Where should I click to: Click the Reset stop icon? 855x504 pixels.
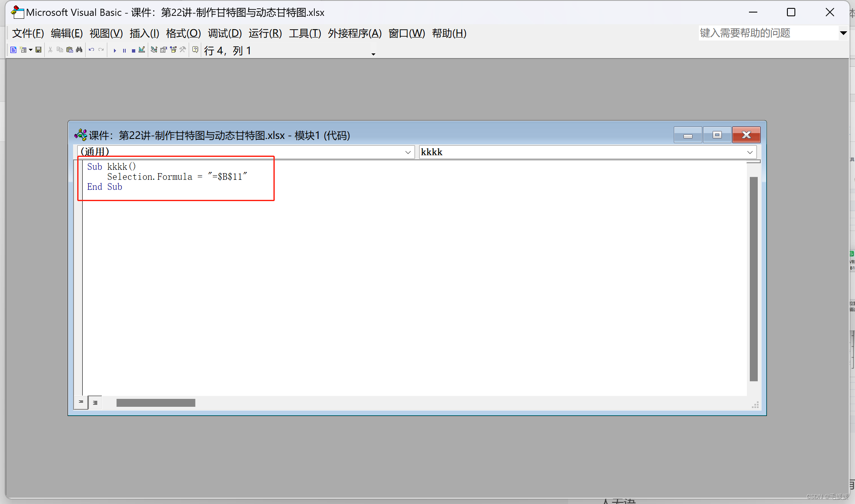point(133,50)
